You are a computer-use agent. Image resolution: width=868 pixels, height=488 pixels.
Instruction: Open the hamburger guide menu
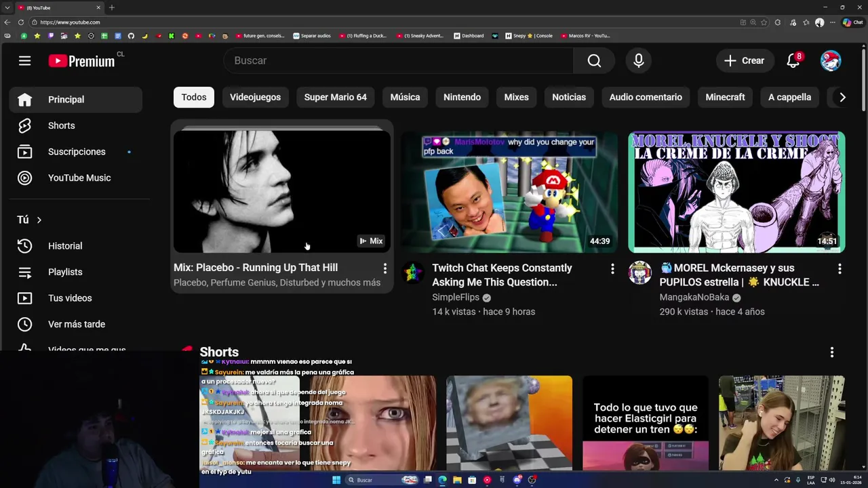click(24, 61)
